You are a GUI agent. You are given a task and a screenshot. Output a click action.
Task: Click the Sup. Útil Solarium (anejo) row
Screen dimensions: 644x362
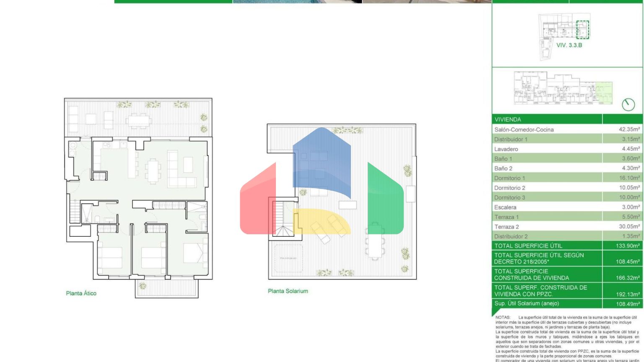pyautogui.click(x=567, y=304)
